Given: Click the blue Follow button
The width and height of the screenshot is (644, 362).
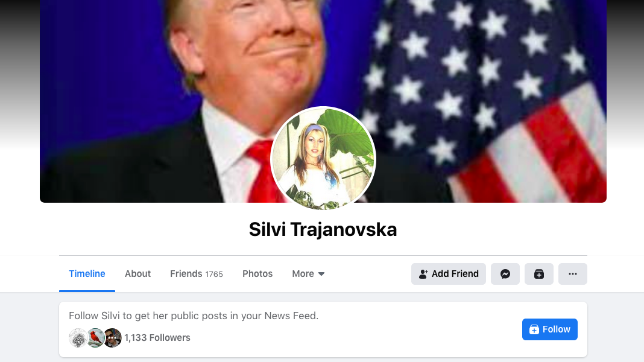Looking at the screenshot, I should pyautogui.click(x=549, y=329).
